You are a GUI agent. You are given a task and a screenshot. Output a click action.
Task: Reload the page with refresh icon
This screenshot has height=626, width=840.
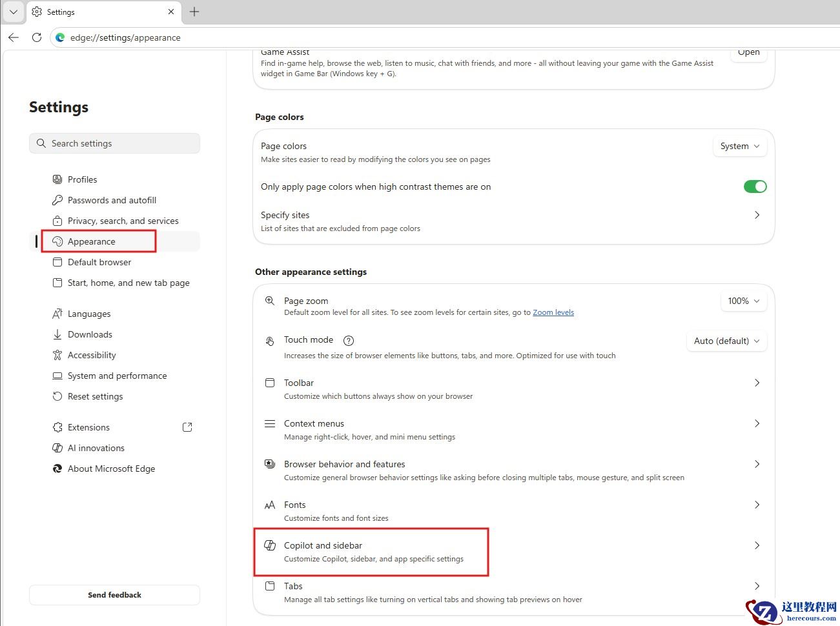37,37
